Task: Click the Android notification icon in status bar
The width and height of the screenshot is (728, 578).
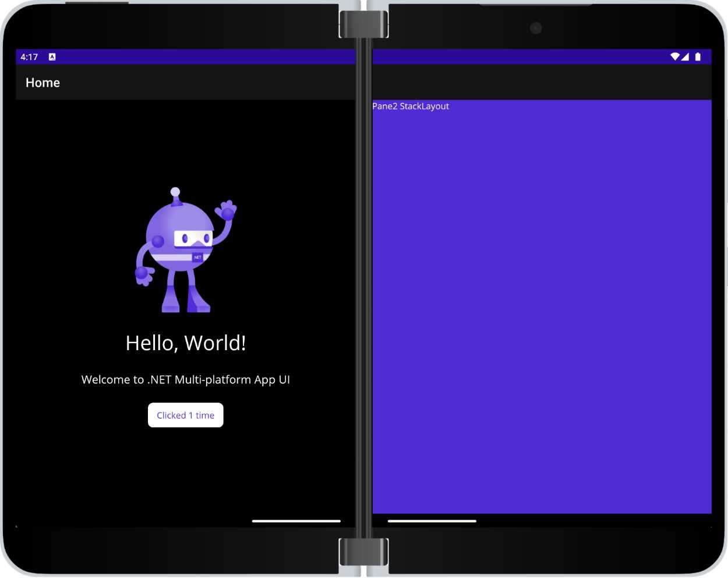Action: [52, 57]
